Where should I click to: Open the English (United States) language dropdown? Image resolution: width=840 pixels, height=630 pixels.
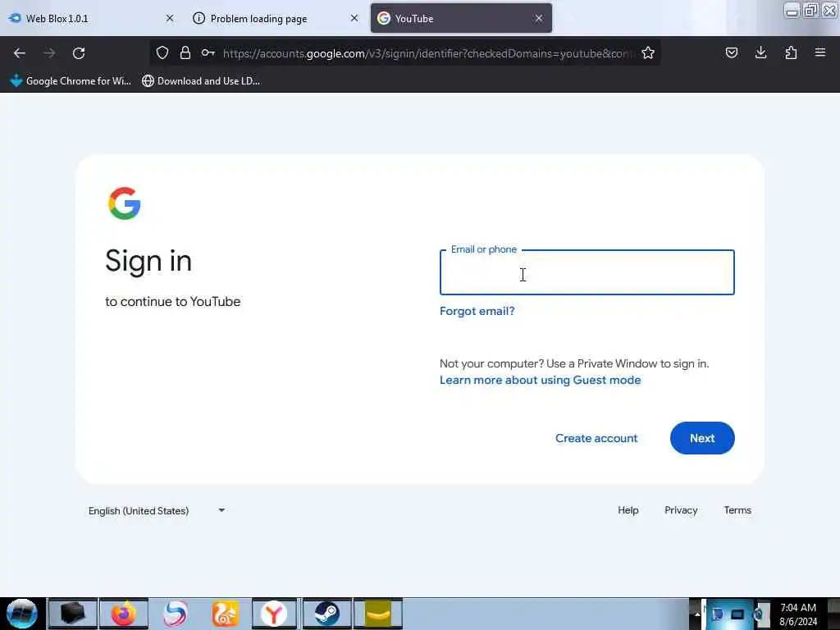[x=157, y=510]
